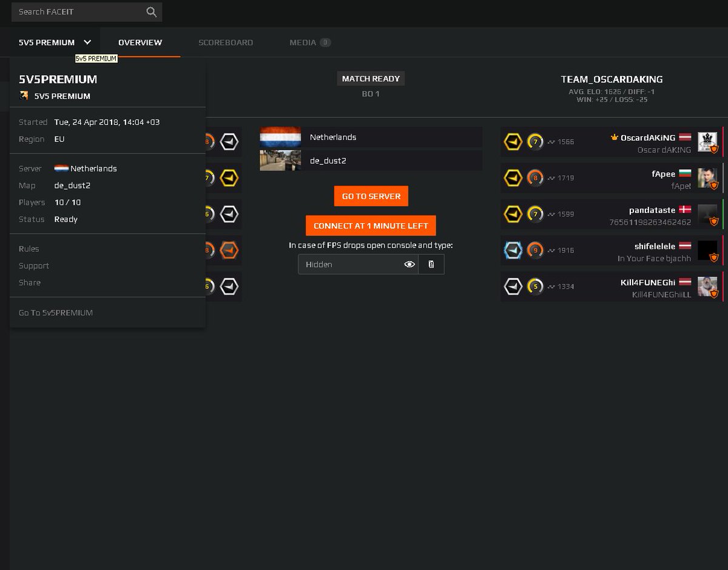Click OscardAKiNG's yellow membership hexagon icon
728x570 pixels.
coord(513,142)
